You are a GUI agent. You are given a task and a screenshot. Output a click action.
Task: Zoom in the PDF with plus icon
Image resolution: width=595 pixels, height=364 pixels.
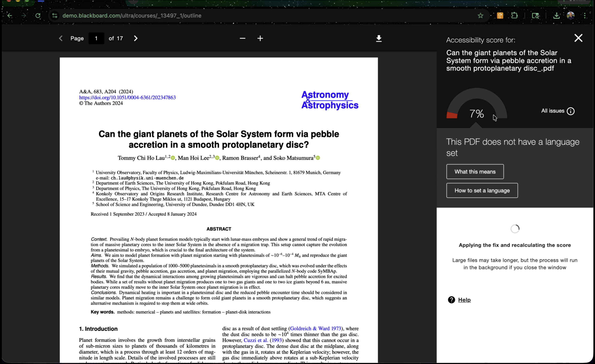click(x=260, y=38)
